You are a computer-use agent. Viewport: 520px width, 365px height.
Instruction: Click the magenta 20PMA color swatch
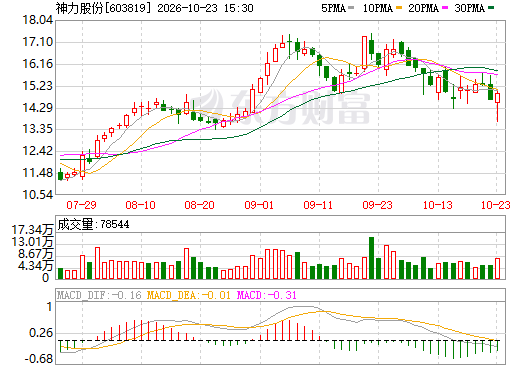(445, 8)
